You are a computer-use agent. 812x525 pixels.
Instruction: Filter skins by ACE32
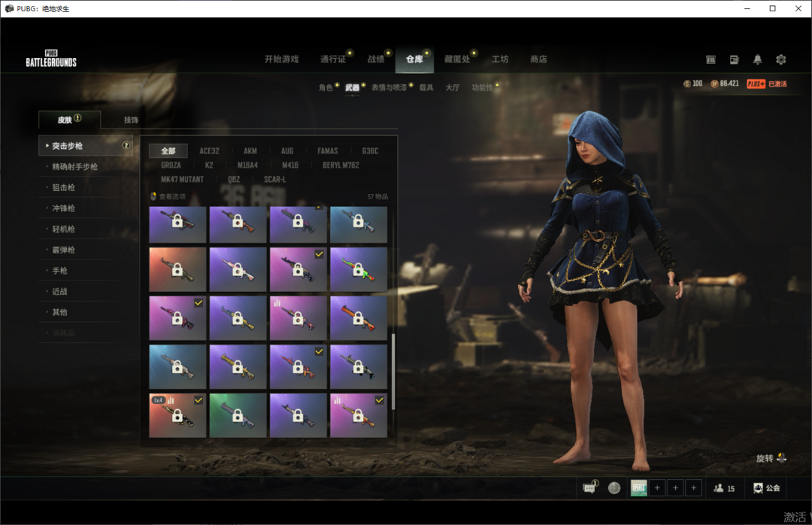tap(209, 151)
